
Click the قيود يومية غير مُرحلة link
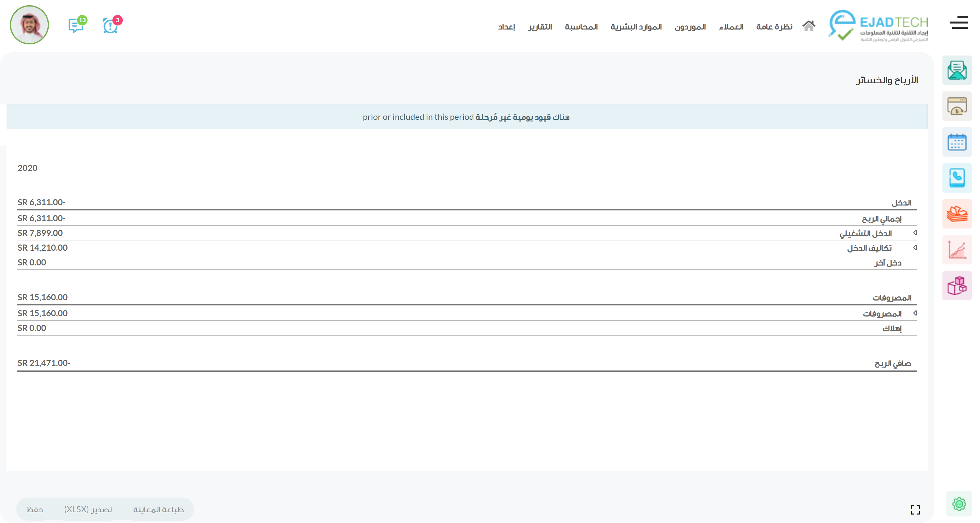(x=513, y=117)
